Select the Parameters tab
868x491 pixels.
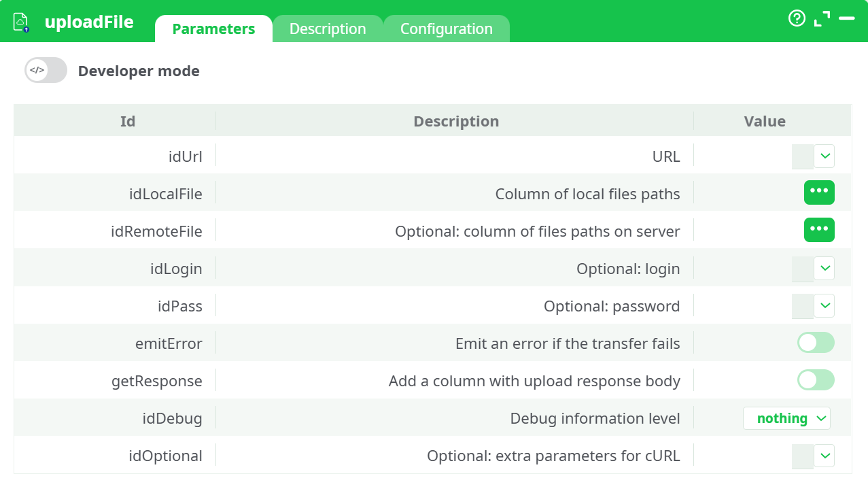click(x=213, y=29)
